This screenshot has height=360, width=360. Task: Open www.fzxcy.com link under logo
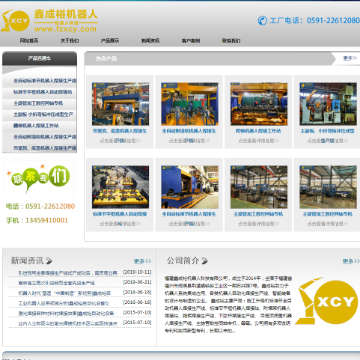click(x=65, y=29)
